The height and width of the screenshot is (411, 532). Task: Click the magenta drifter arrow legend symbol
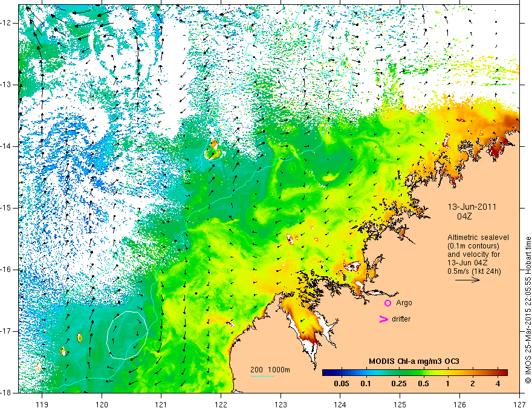pos(383,319)
